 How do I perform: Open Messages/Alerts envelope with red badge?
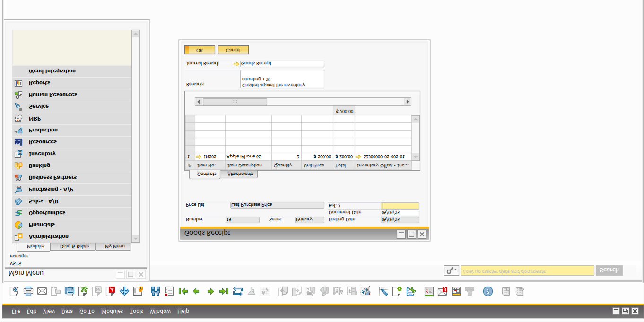443,291
